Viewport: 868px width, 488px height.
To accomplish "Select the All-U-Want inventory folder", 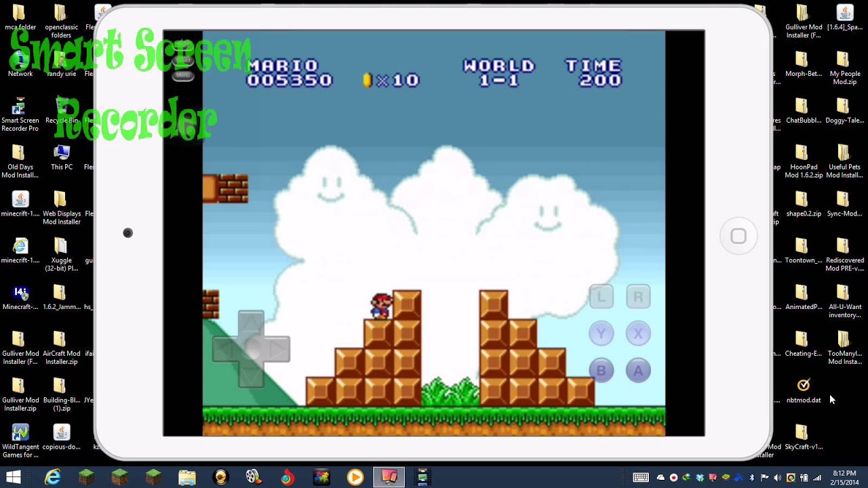I will pos(844,302).
